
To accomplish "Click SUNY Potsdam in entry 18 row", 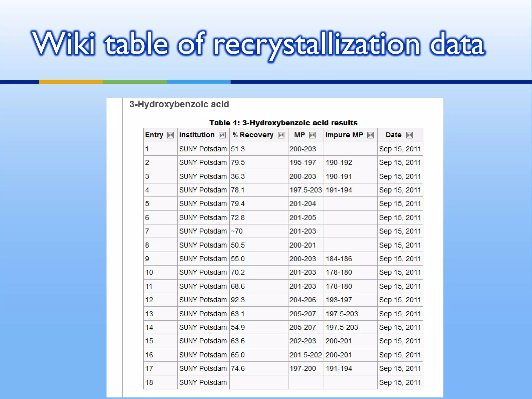I will tap(203, 382).
